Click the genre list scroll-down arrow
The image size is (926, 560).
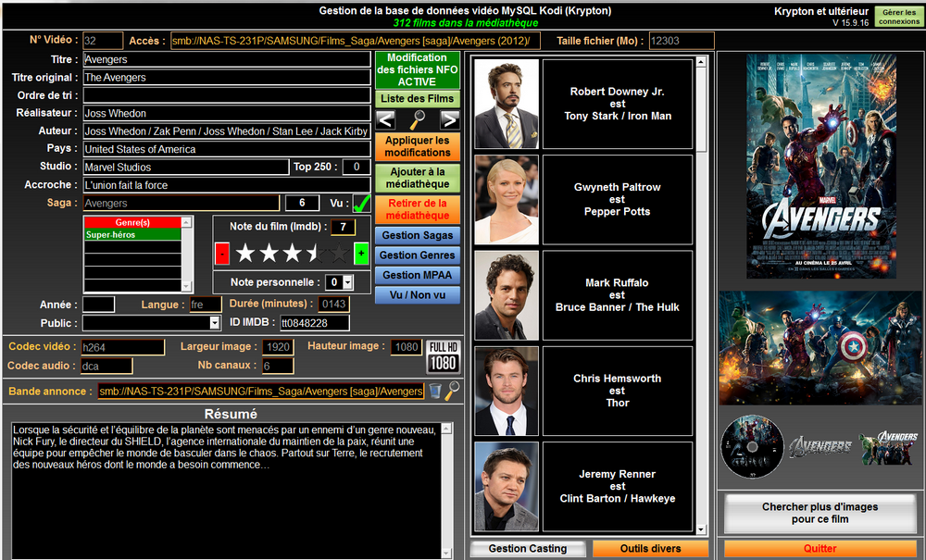tap(187, 287)
